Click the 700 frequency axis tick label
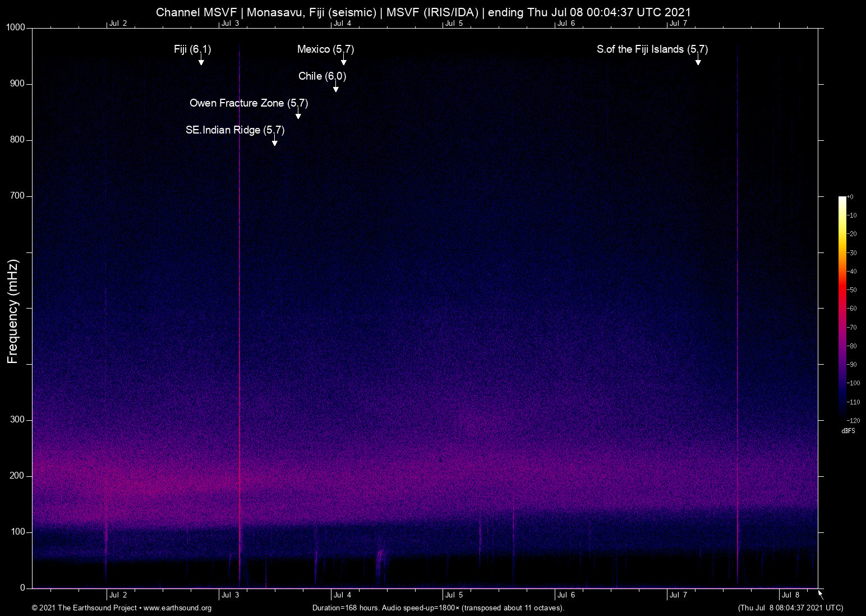The image size is (866, 616). click(18, 196)
